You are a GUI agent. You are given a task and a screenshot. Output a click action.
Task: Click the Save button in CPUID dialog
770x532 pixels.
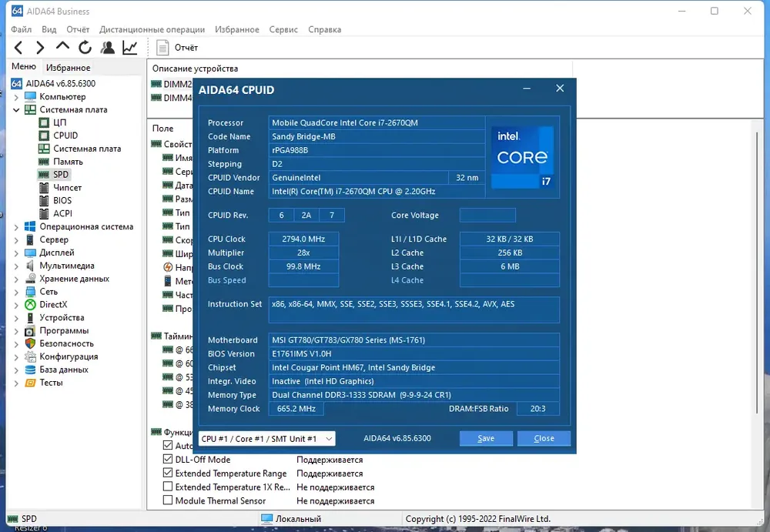486,439
